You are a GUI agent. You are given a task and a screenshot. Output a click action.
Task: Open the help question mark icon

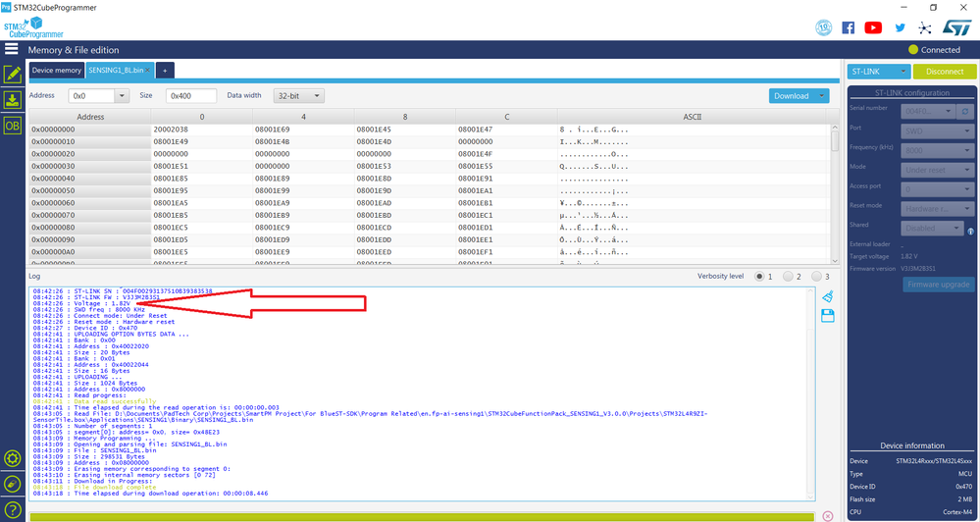click(13, 509)
